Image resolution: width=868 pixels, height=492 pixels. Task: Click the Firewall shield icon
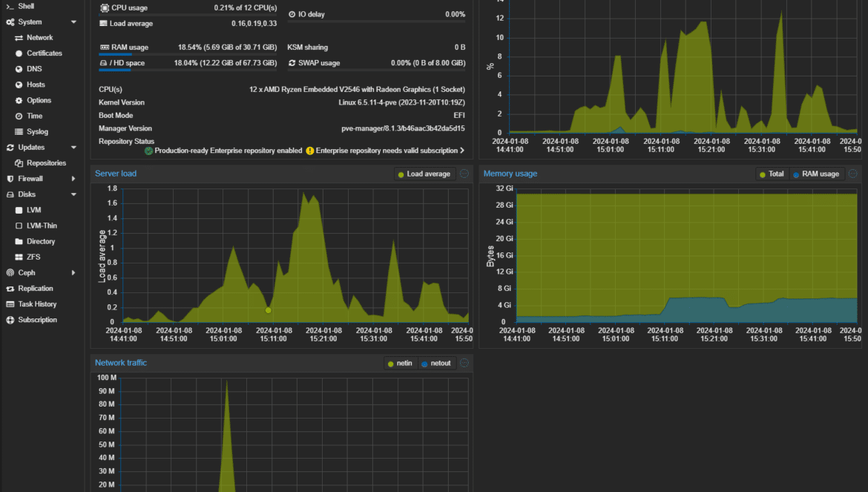pyautogui.click(x=10, y=179)
